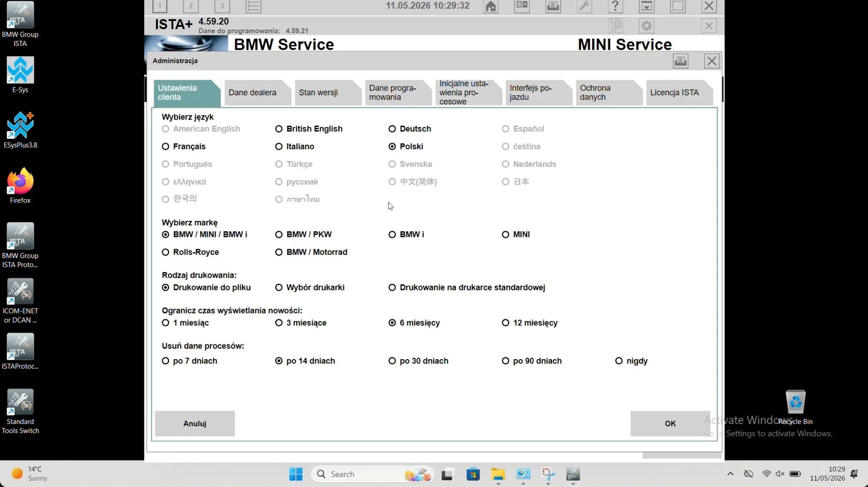Choose Rolls-Royce brand
The height and width of the screenshot is (487, 868).
[x=190, y=252]
